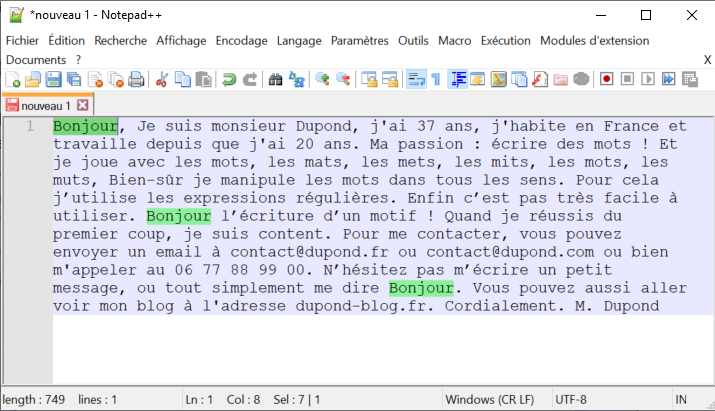Image resolution: width=715 pixels, height=411 pixels.
Task: Click the Print icon in toolbar
Action: coord(136,80)
